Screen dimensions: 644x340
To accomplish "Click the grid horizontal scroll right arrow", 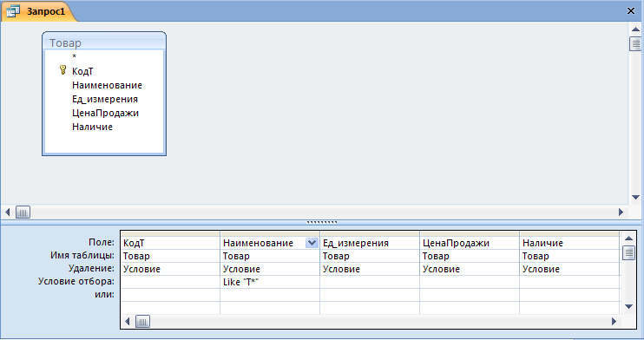I will coord(614,321).
